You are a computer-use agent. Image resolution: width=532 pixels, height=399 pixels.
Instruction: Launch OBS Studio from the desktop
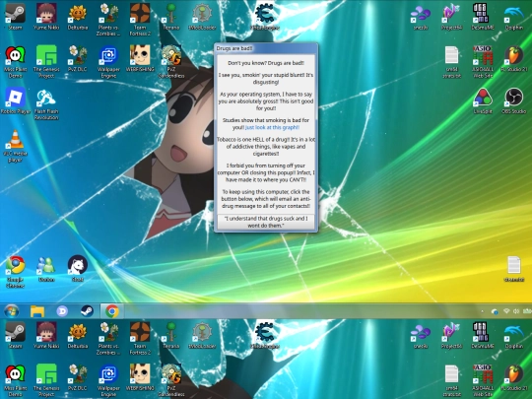(x=513, y=100)
